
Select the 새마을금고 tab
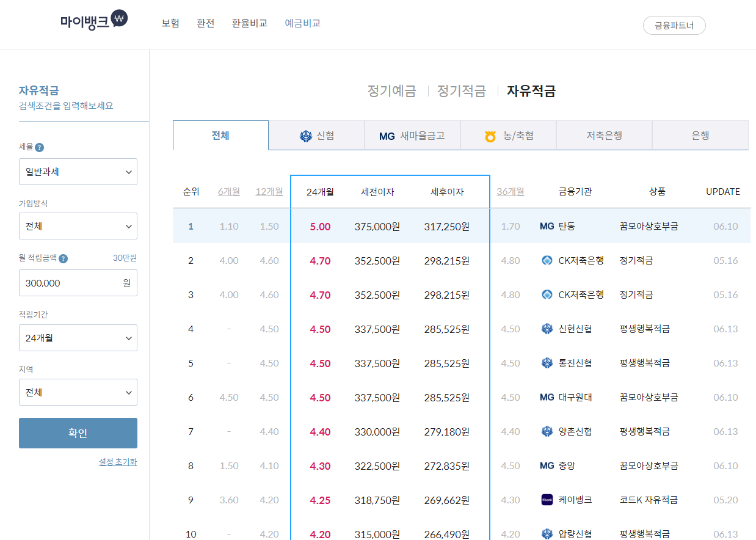(x=412, y=136)
